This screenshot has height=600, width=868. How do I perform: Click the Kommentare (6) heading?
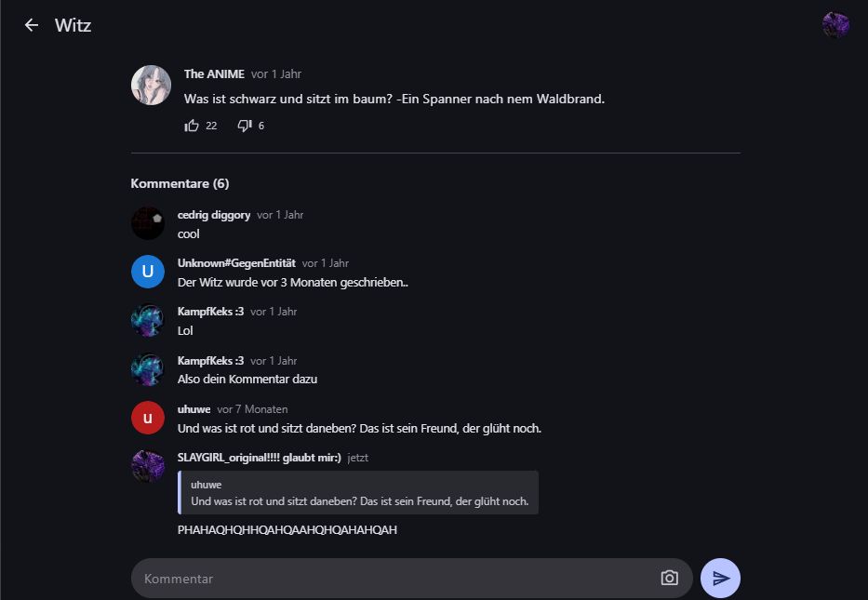click(x=180, y=183)
